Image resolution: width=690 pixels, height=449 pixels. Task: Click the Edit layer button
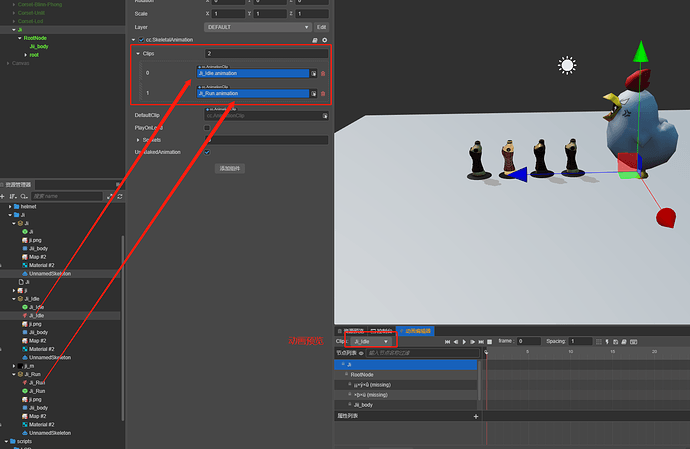point(322,27)
